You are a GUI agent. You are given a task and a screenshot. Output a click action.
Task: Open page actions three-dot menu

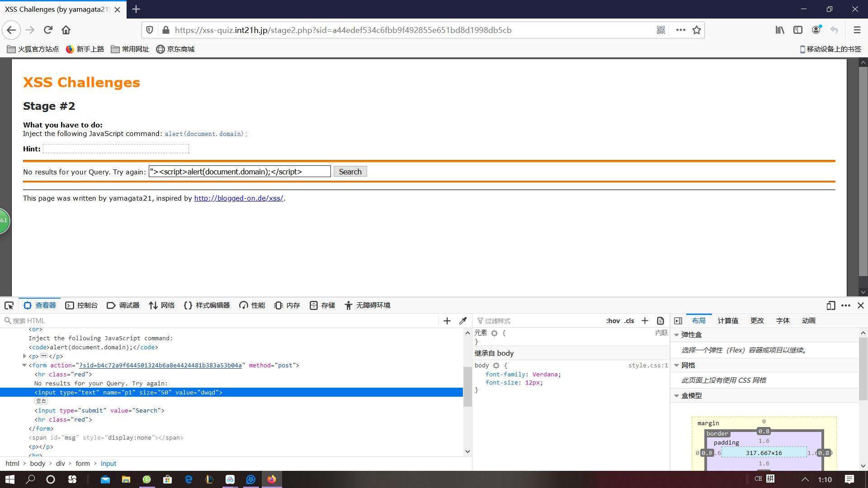point(680,30)
